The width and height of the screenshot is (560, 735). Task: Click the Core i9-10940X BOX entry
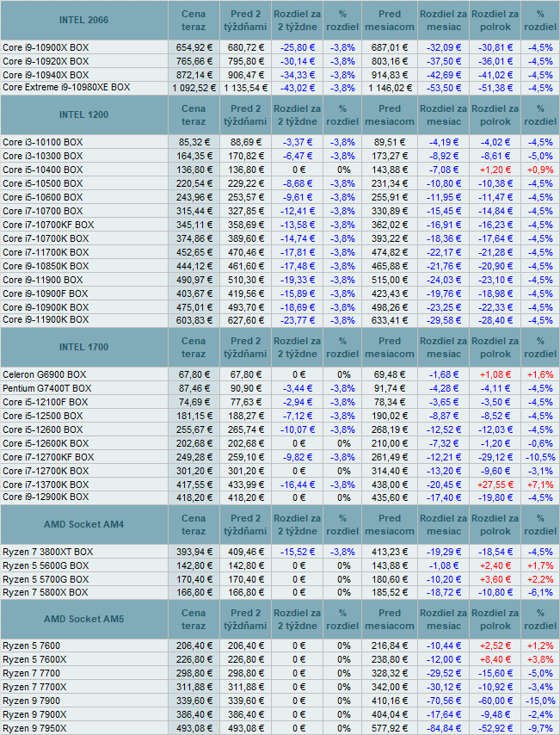coord(46,75)
